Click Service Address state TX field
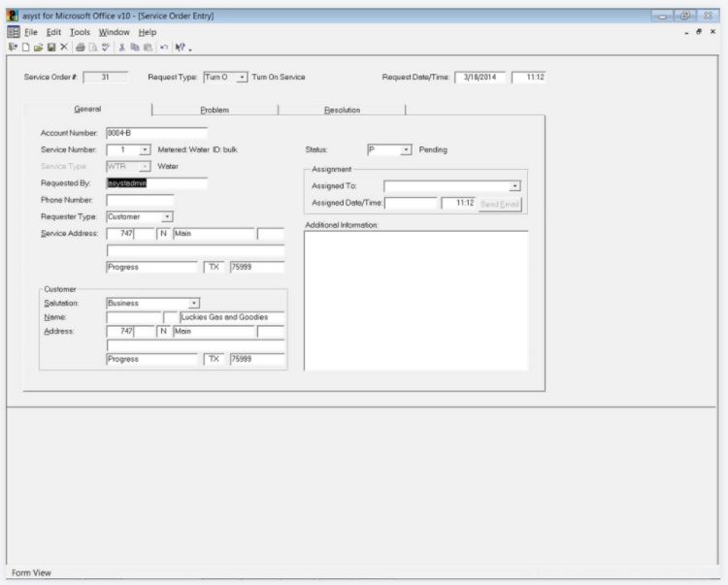 click(x=214, y=267)
